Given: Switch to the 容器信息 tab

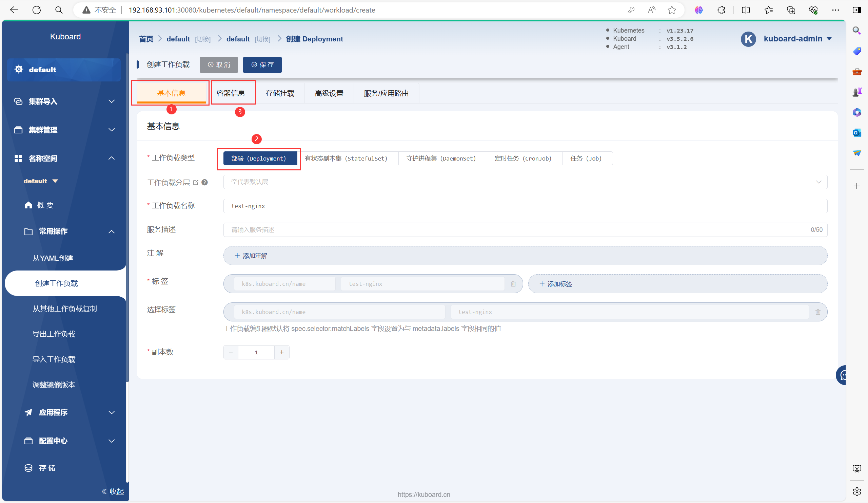Looking at the screenshot, I should coord(231,93).
